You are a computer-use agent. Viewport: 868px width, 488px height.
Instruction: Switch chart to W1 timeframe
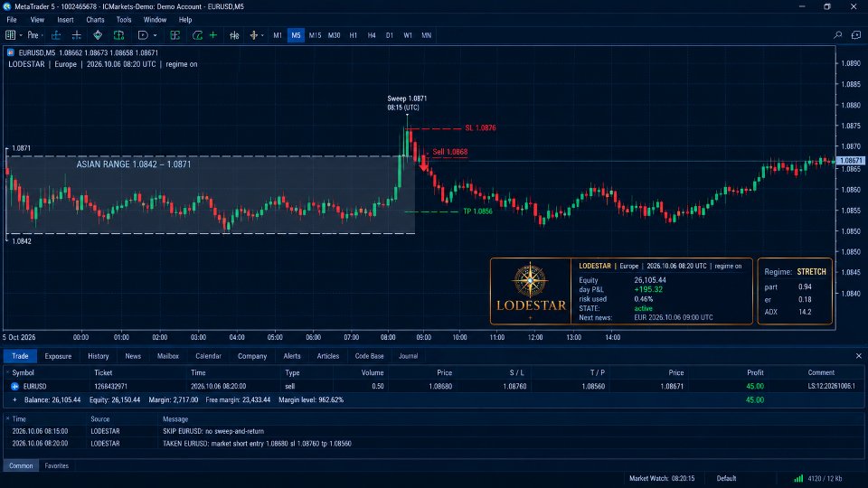click(408, 35)
